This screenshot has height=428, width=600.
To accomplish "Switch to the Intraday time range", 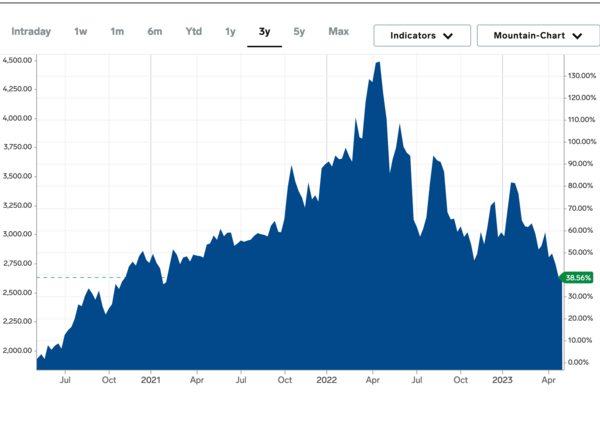I will pyautogui.click(x=31, y=32).
